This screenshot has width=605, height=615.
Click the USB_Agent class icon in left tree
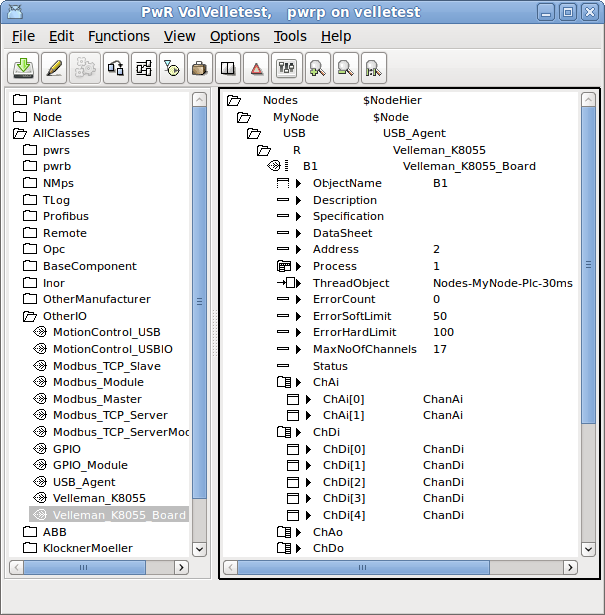click(x=40, y=481)
